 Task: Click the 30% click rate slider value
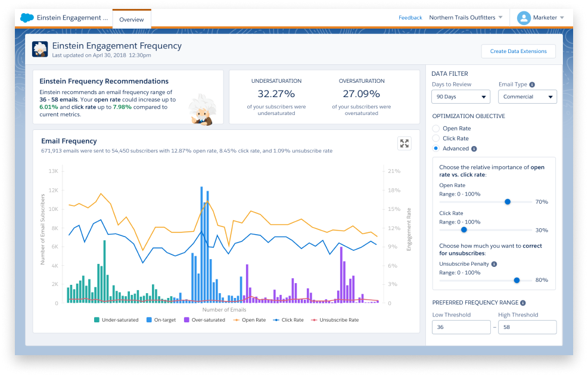click(542, 231)
